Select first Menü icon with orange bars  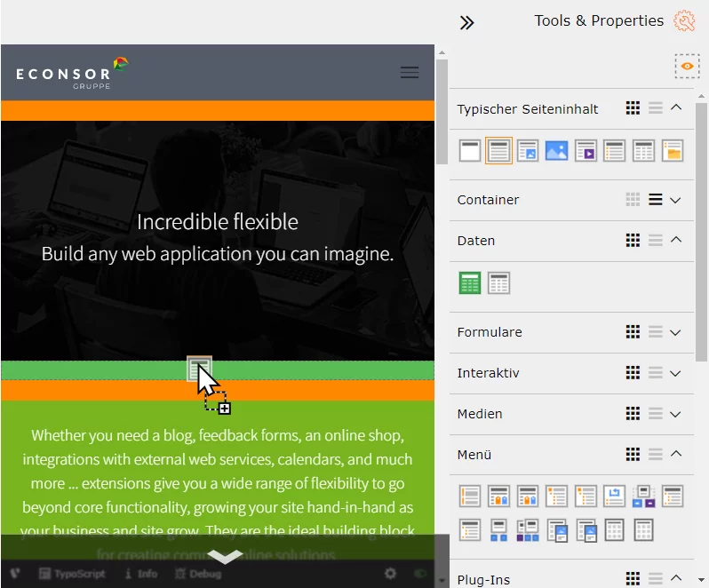click(470, 497)
